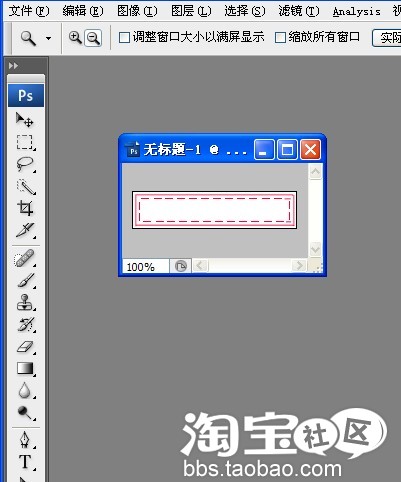Click the zoom in magnifier button
Viewport: 401px width, 482px height.
[75, 38]
